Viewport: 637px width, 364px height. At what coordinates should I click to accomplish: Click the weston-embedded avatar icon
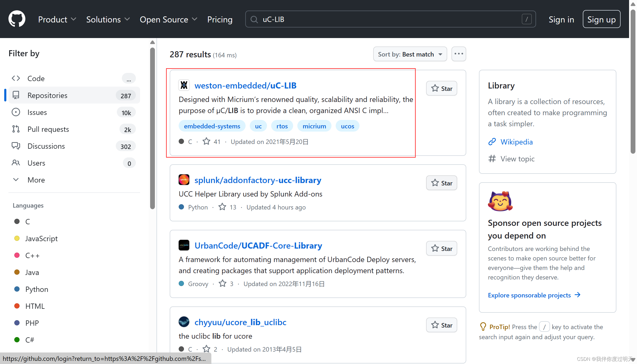pyautogui.click(x=184, y=85)
